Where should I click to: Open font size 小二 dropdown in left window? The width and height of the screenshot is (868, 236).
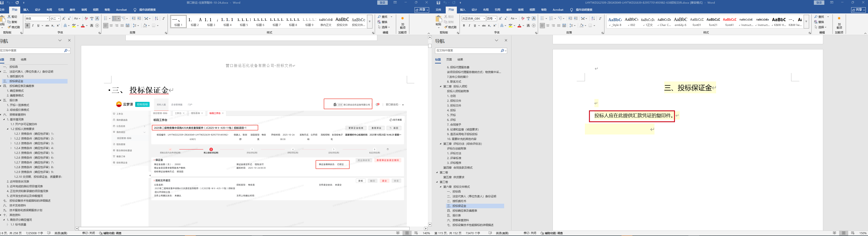(59, 18)
